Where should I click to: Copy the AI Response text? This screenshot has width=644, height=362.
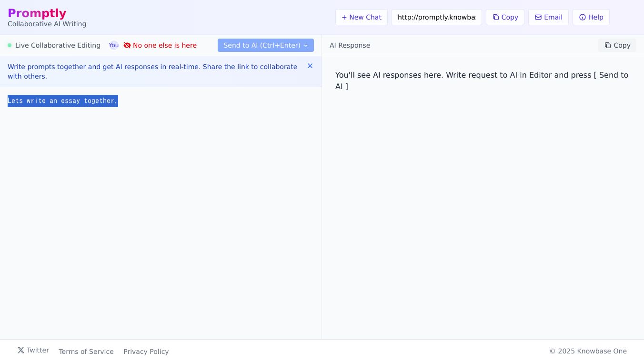pos(617,45)
